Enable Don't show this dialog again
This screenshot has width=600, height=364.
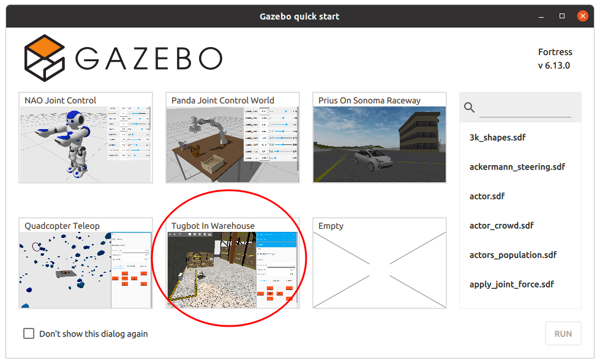tap(29, 333)
